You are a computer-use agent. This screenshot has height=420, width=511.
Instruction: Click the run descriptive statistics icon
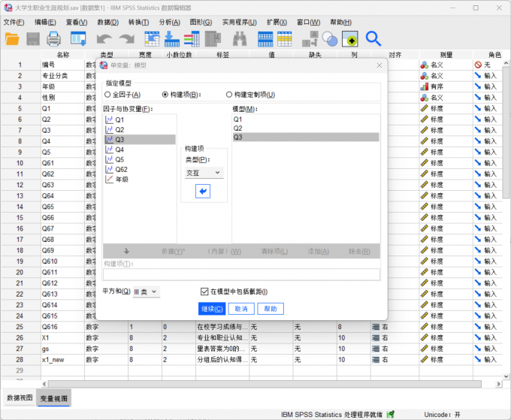213,39
